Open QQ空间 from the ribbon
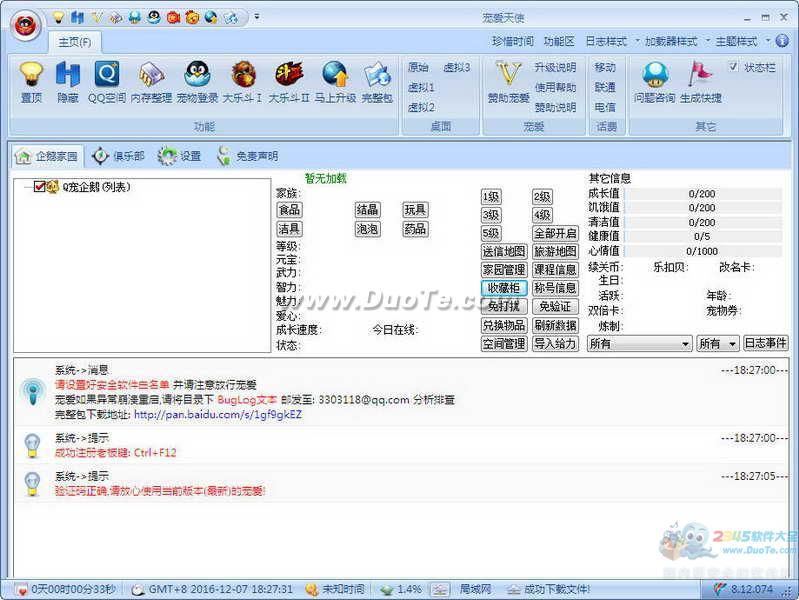 pyautogui.click(x=106, y=77)
